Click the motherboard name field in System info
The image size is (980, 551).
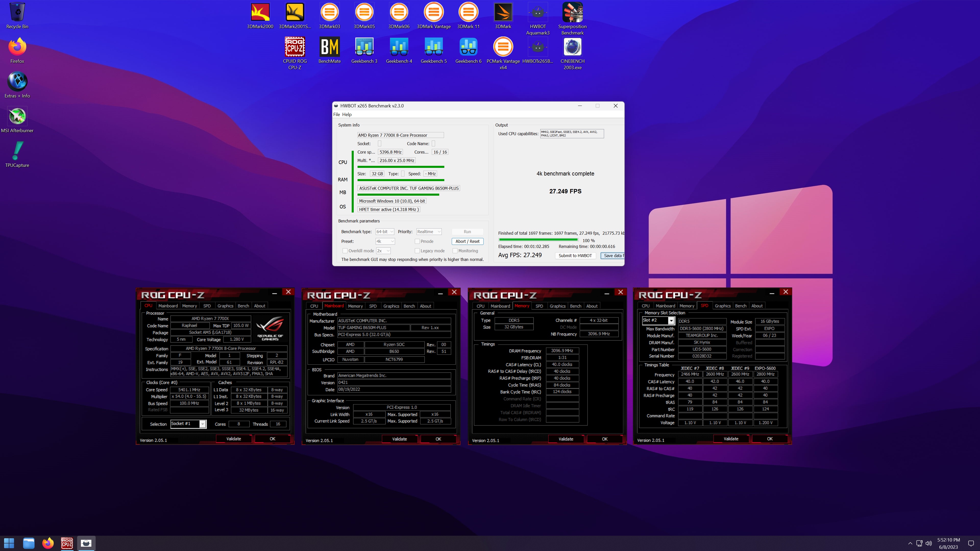409,188
